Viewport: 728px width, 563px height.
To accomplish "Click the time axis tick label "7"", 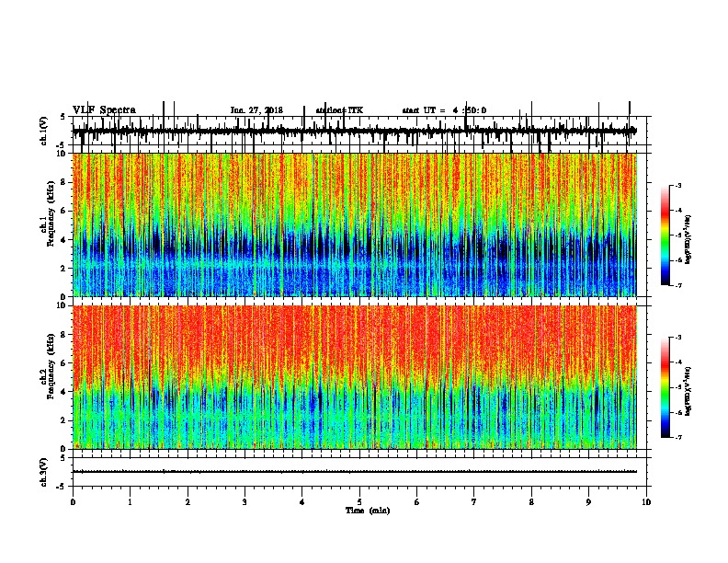I will tap(474, 502).
